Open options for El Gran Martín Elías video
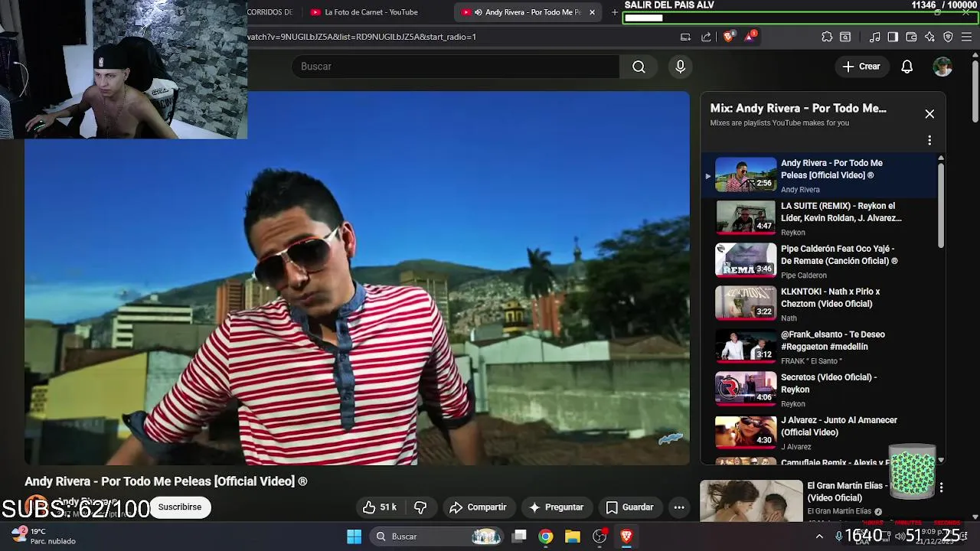This screenshot has width=980, height=551. coord(941,487)
